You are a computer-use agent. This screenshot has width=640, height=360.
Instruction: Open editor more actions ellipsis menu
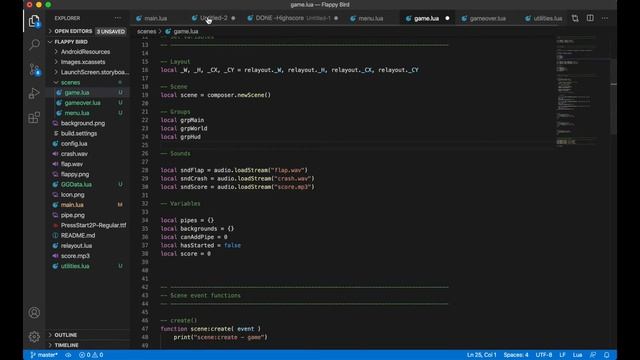[x=605, y=18]
